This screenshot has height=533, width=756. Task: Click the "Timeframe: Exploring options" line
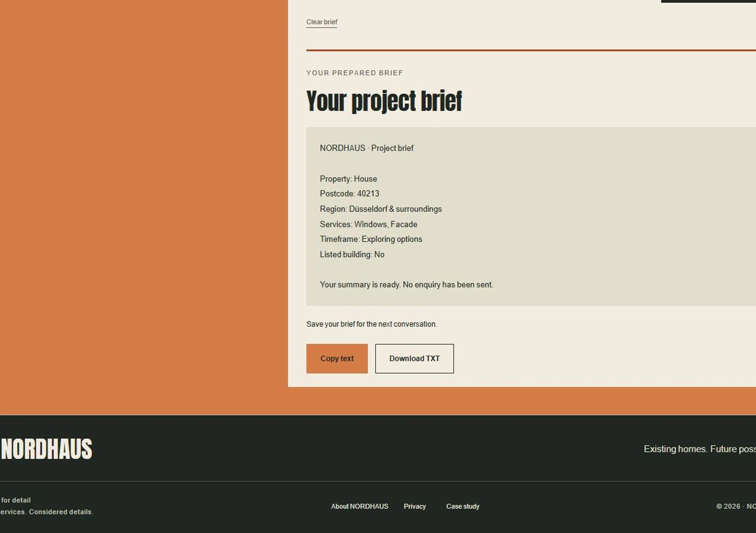pyautogui.click(x=371, y=239)
